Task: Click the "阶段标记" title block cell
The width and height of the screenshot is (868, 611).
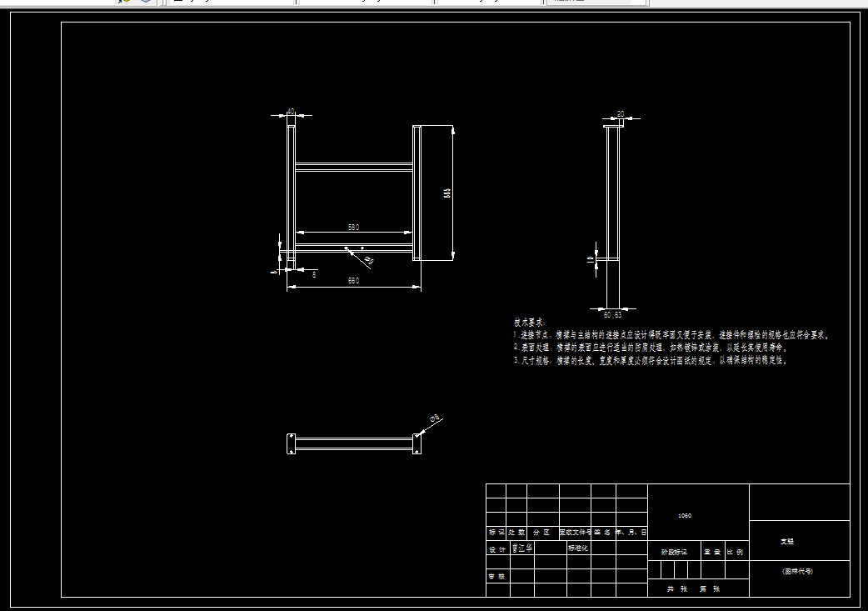Action: tap(674, 553)
